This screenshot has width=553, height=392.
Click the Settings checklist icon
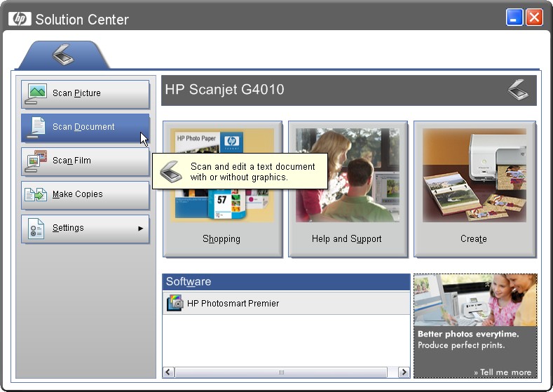click(x=36, y=229)
